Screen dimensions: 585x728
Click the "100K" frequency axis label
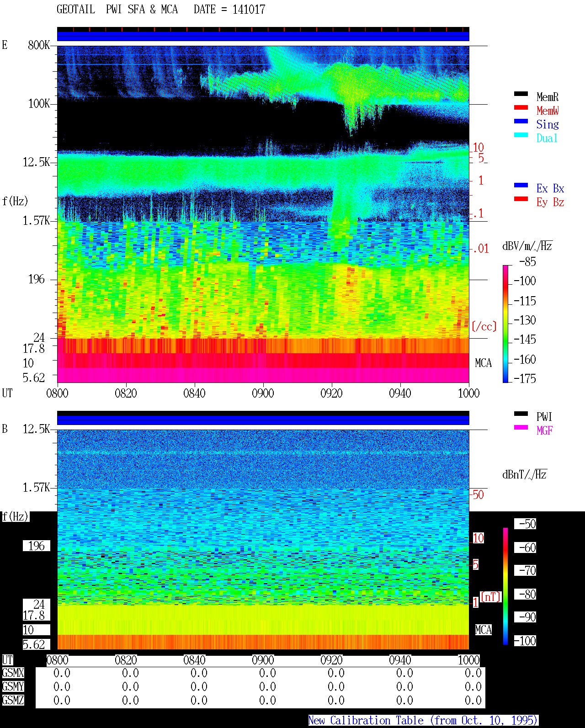[39, 104]
